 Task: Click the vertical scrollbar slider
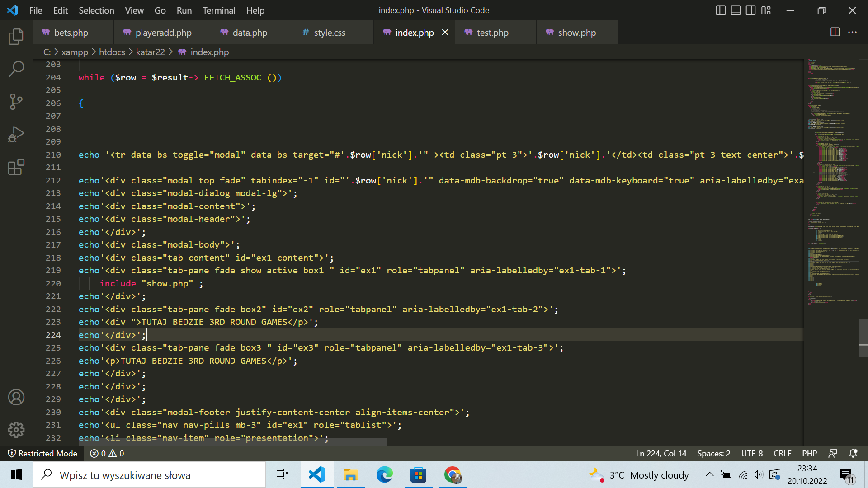[x=863, y=338]
